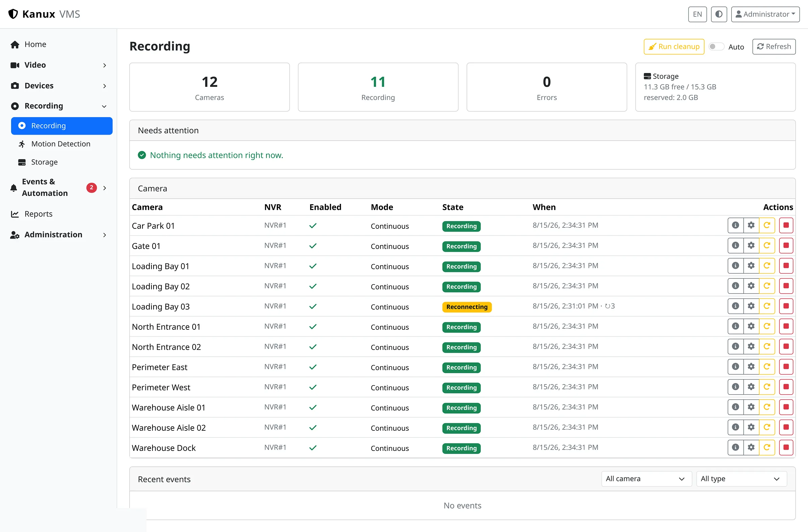The image size is (808, 532).
Task: Restart recording icon for Loading Bay 01
Action: click(767, 265)
